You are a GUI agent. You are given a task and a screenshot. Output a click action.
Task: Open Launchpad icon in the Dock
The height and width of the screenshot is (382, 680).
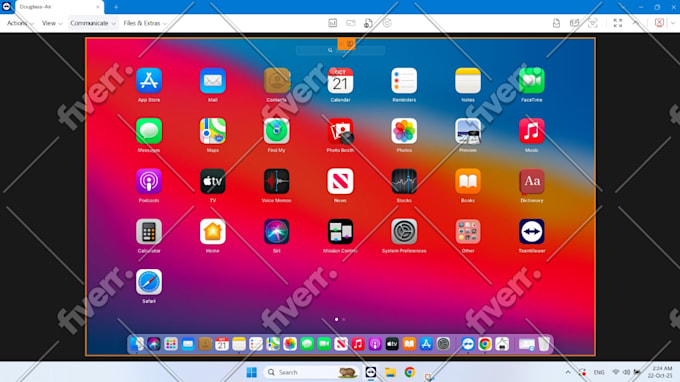click(x=171, y=344)
